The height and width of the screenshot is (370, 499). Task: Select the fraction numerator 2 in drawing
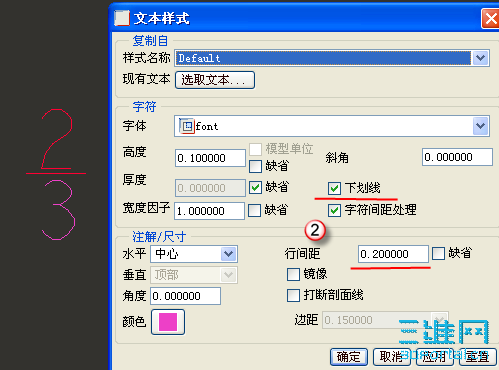tap(57, 139)
